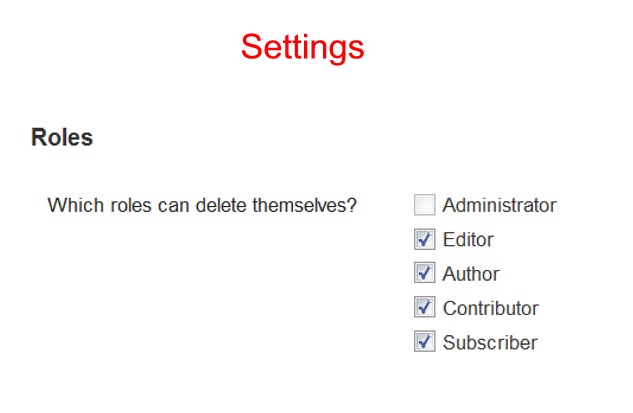Click the Author label text
Viewport: 633px width, 413px height.
(x=471, y=274)
